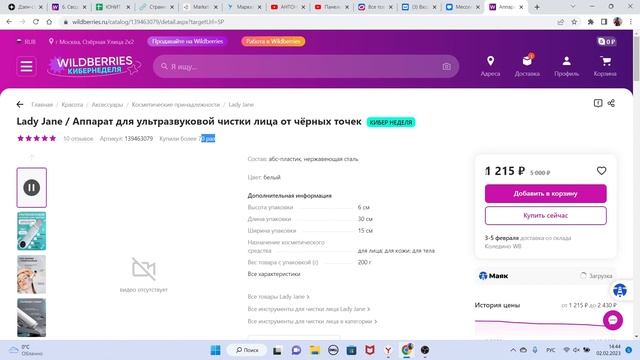640x360 pixels.
Task: Open Chrome from taskbar
Action: pyautogui.click(x=407, y=350)
